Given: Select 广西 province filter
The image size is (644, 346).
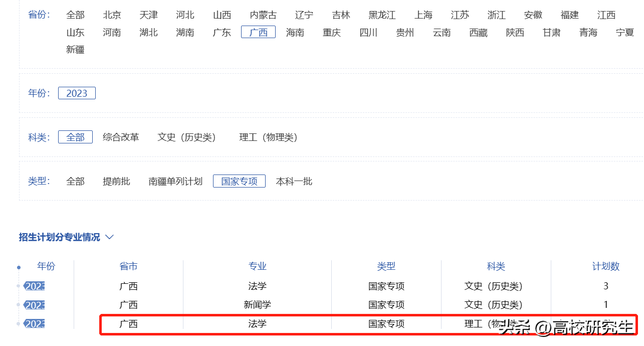Looking at the screenshot, I should click(258, 33).
